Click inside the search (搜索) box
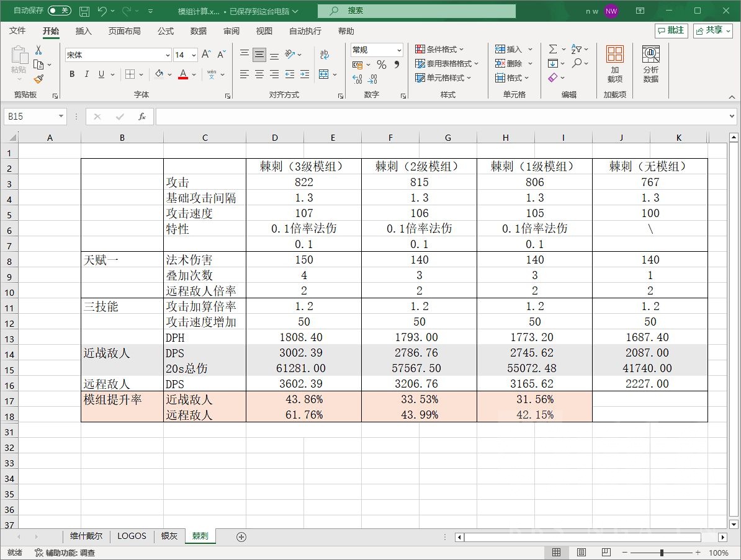The image size is (741, 560). tap(410, 11)
